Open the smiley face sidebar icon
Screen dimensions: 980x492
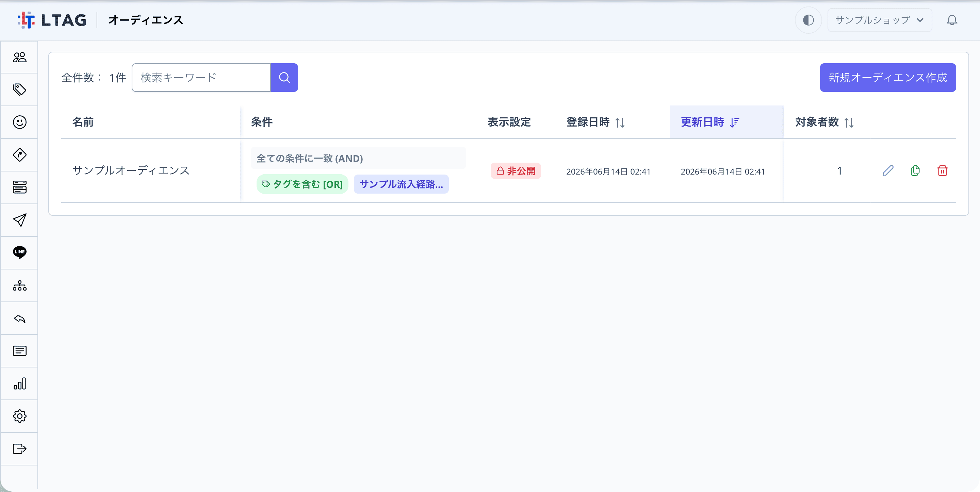coord(19,122)
